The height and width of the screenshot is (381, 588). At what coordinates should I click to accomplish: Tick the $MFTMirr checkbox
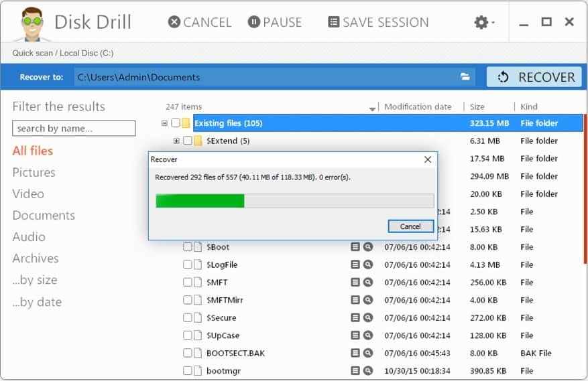[188, 300]
